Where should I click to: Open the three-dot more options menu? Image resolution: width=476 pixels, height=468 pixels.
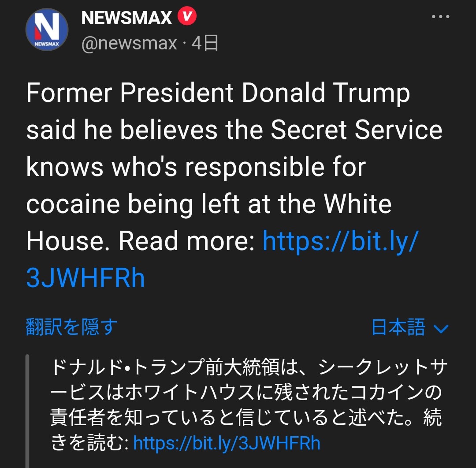coord(440,17)
